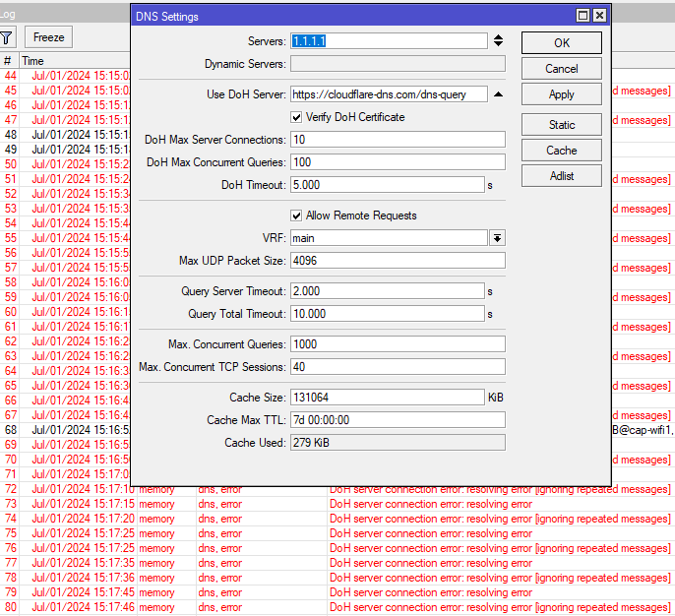Image resolution: width=675 pixels, height=616 pixels.
Task: Click 'dns, error' in log row 74
Action: [220, 519]
